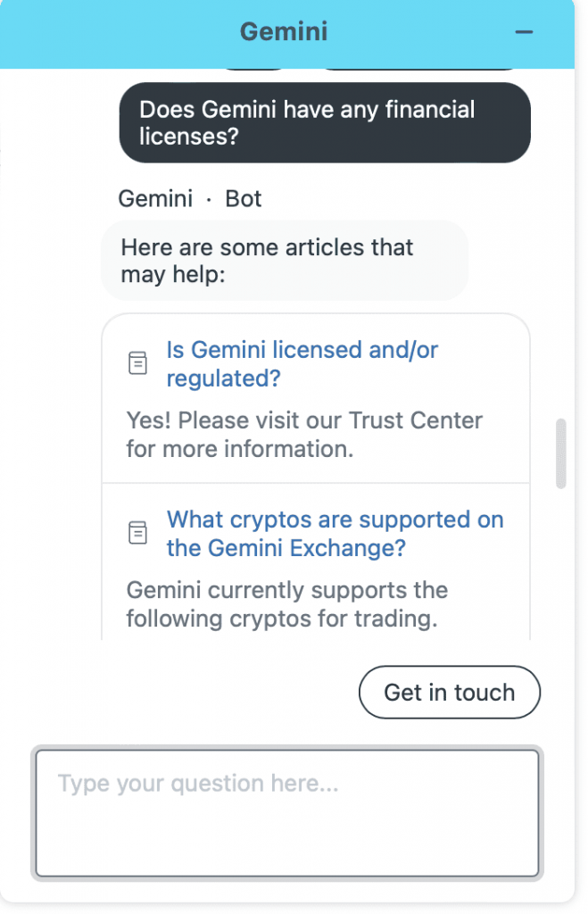Click 'Gemini currently supports the following cryptos' text
This screenshot has height=914, width=588.
click(286, 604)
